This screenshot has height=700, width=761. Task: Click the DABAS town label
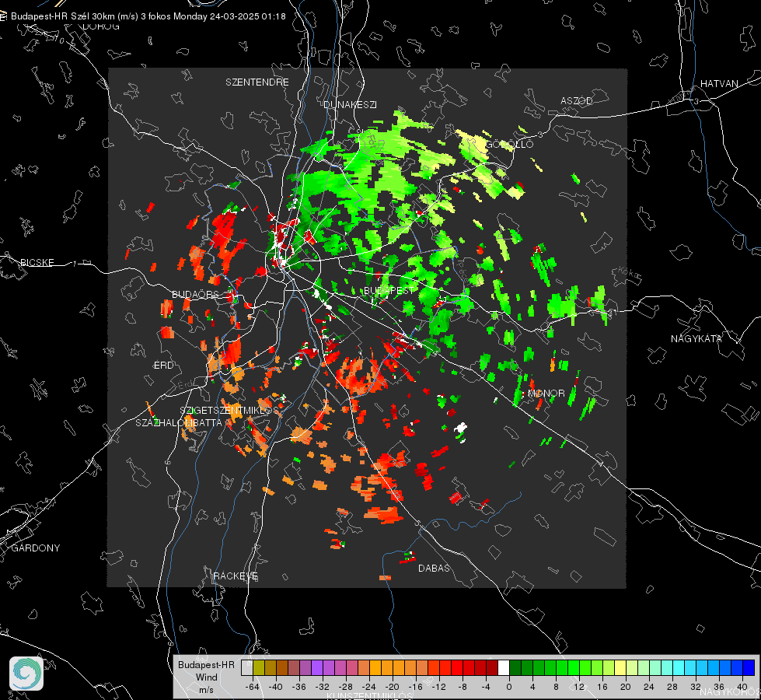pos(434,568)
